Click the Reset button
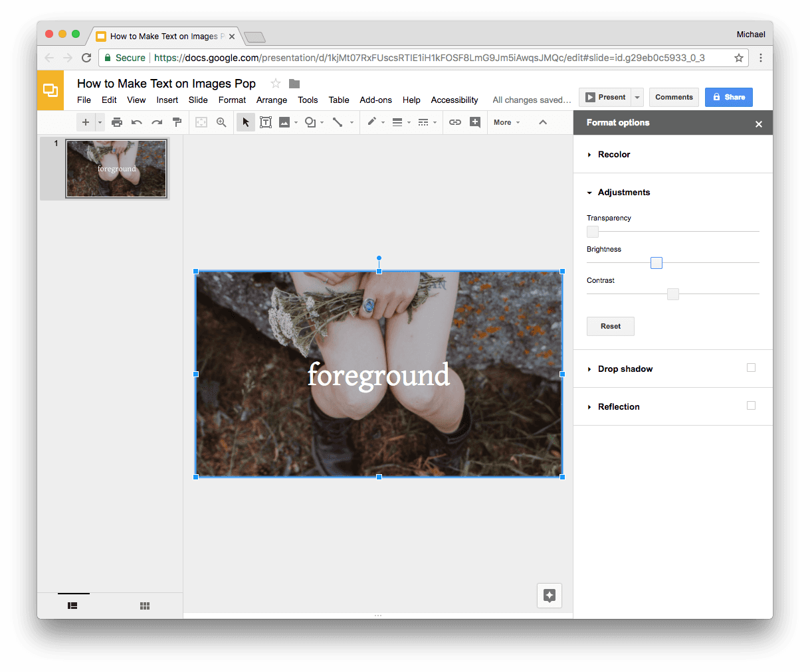Viewport: 810px width, 672px height. tap(611, 326)
